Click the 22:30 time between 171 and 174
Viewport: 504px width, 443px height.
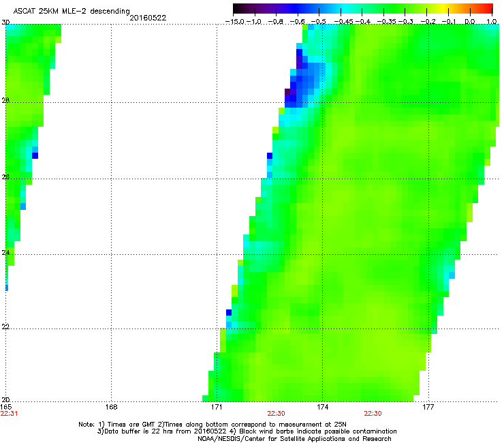pos(276,414)
